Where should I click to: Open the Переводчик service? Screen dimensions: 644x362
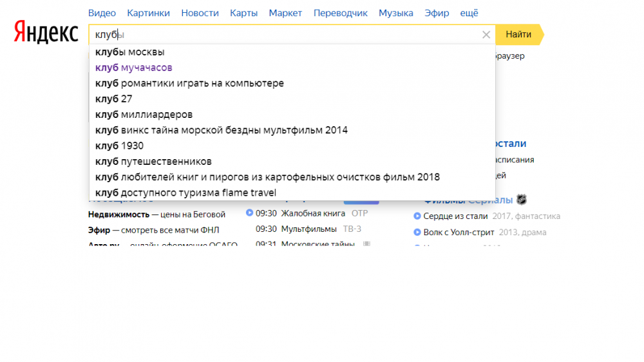(340, 13)
